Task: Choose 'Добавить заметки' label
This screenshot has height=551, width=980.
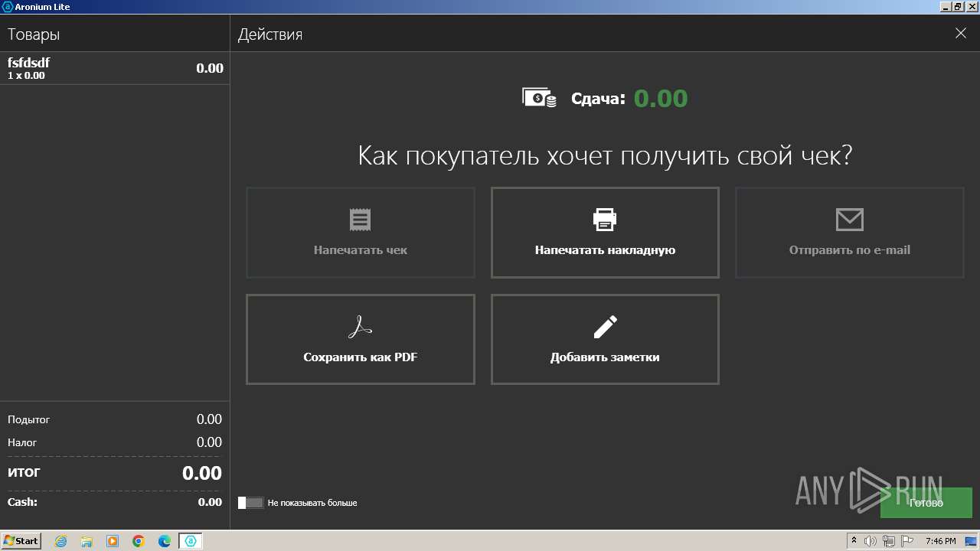Action: (x=605, y=357)
